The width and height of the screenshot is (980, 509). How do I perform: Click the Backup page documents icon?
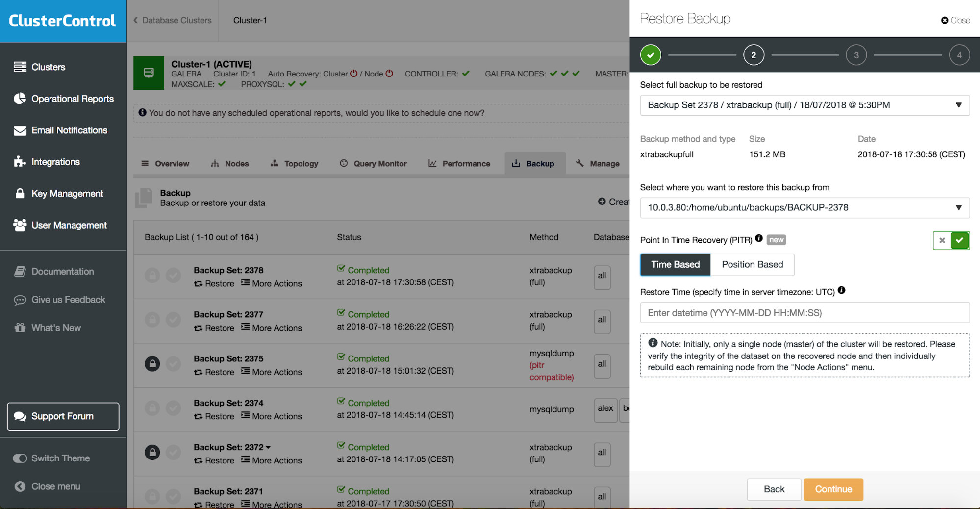point(144,198)
